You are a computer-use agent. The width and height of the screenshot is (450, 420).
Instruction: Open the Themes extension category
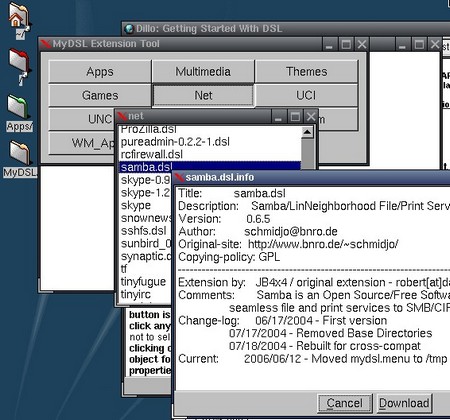click(x=306, y=72)
